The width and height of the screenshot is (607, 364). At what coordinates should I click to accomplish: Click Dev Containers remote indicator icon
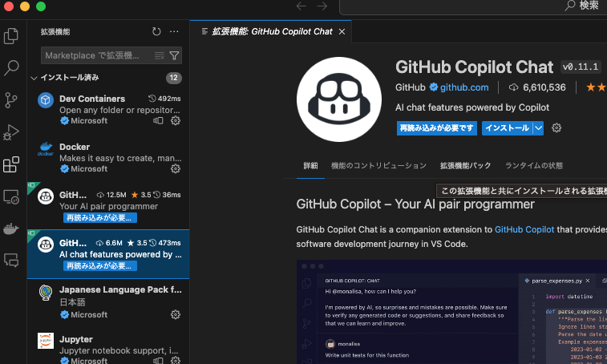point(158,120)
